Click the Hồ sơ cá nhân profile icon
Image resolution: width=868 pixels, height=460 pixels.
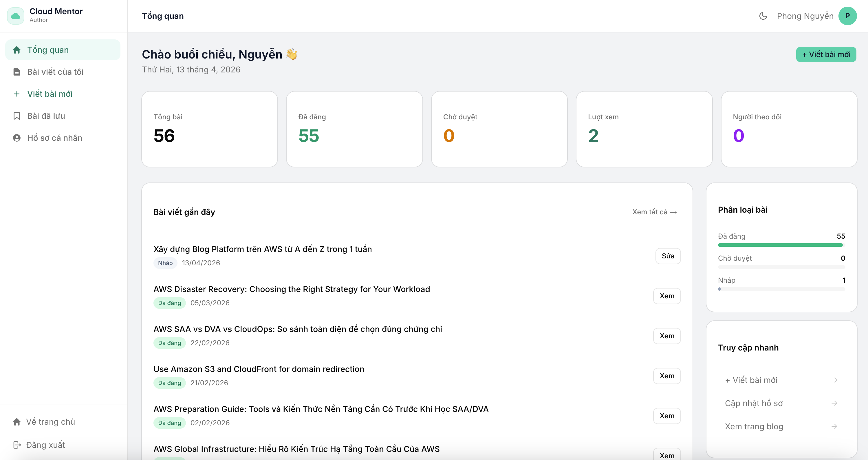coord(17,138)
